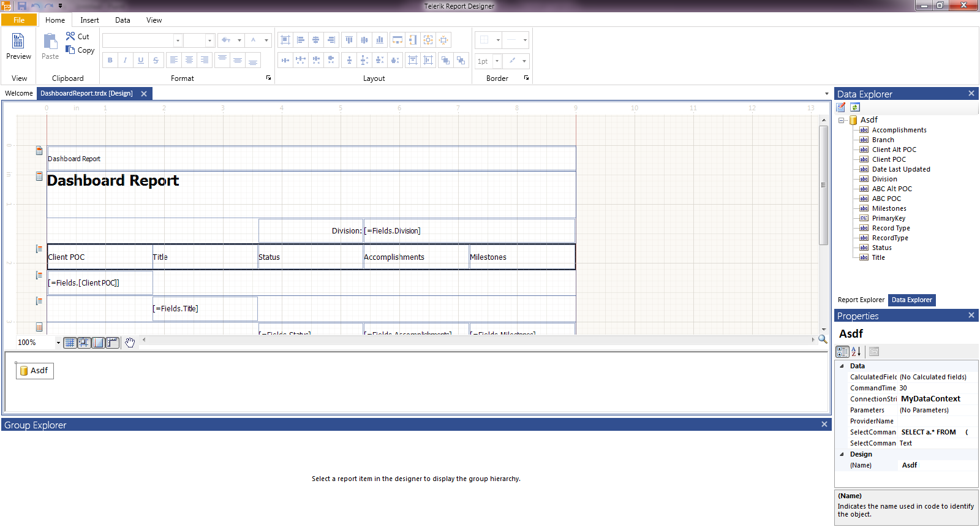Sort properties alphabetically
Image resolution: width=980 pixels, height=527 pixels.
pos(856,352)
